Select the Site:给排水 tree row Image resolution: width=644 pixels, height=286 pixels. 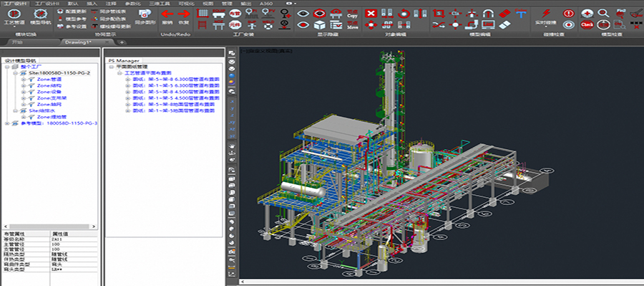coord(43,110)
